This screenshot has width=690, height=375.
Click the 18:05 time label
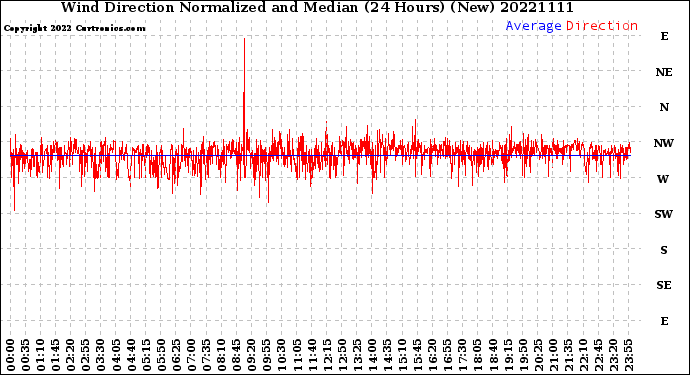pyautogui.click(x=478, y=355)
